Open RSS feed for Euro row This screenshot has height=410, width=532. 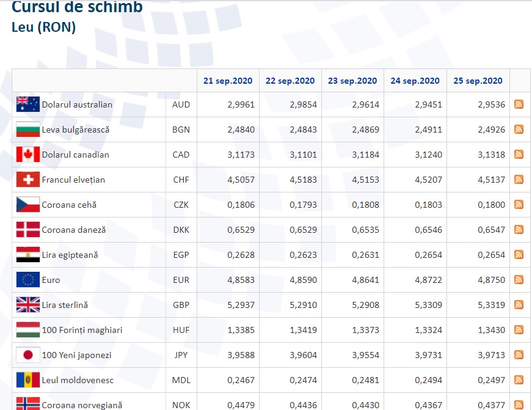[x=519, y=280]
